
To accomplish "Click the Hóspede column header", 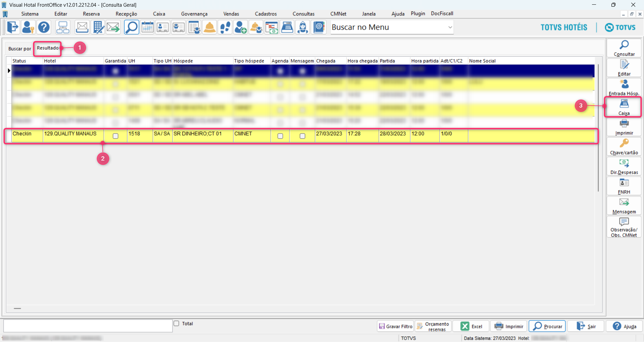I will pos(203,61).
